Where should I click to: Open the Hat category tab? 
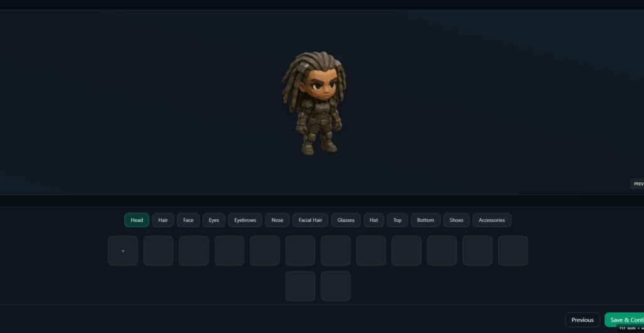[x=374, y=221]
